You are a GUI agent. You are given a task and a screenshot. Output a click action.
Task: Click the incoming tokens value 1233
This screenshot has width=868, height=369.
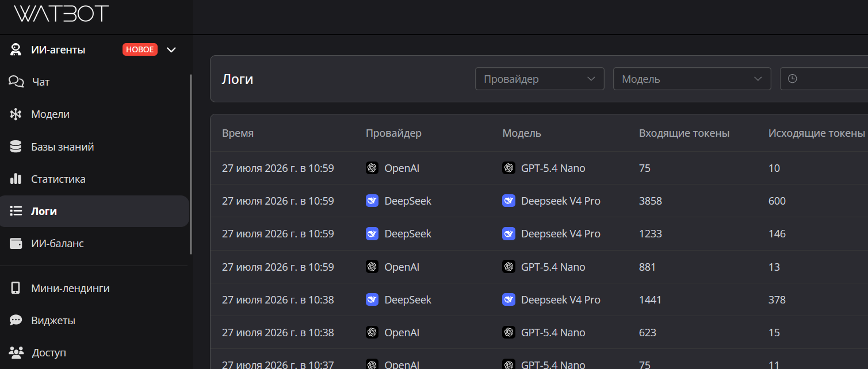pyautogui.click(x=651, y=234)
